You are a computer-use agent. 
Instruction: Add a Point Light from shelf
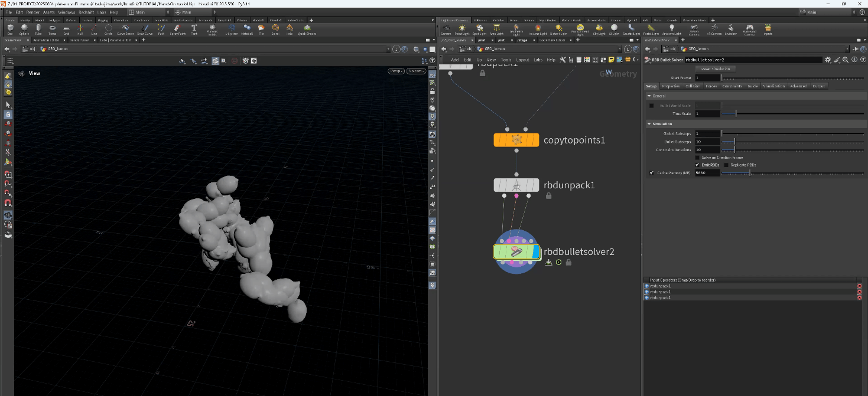(x=461, y=28)
